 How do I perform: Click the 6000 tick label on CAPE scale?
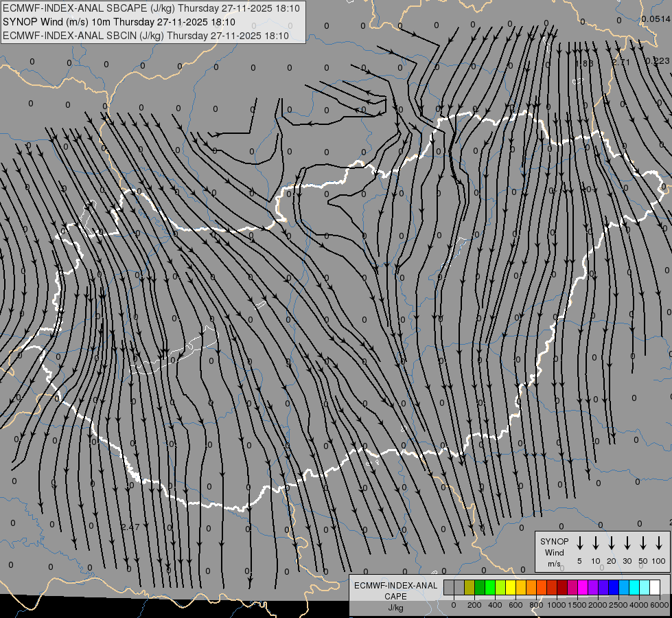[x=660, y=605]
